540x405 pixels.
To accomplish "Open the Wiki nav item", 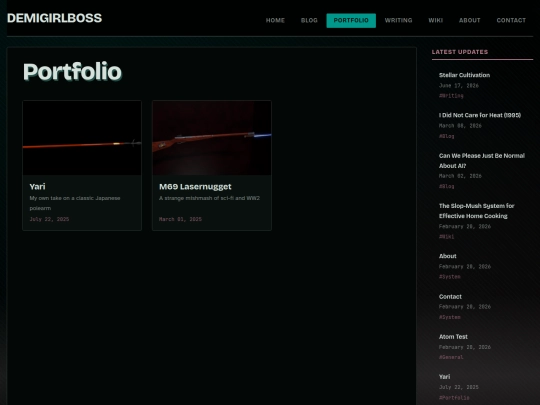I will (x=436, y=20).
